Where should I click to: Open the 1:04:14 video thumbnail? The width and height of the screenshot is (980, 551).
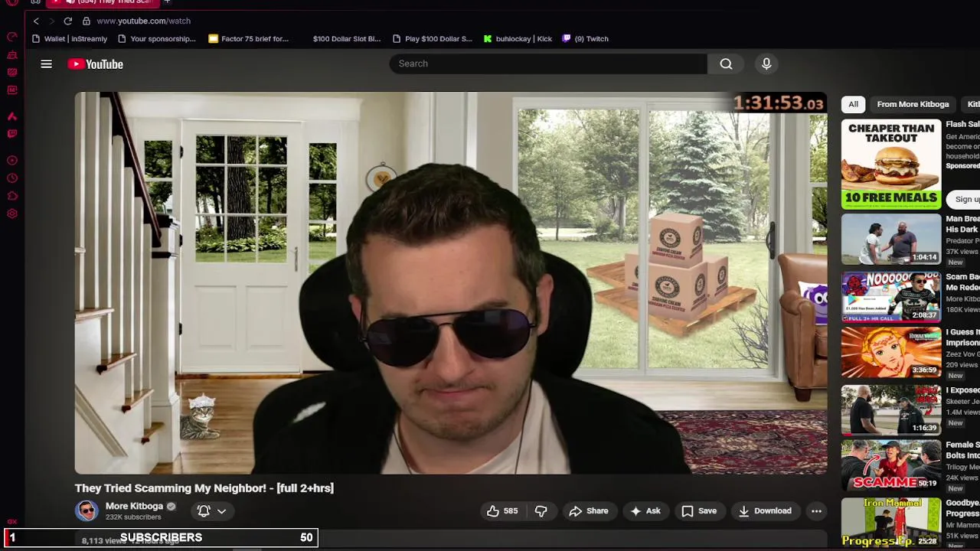coord(891,240)
